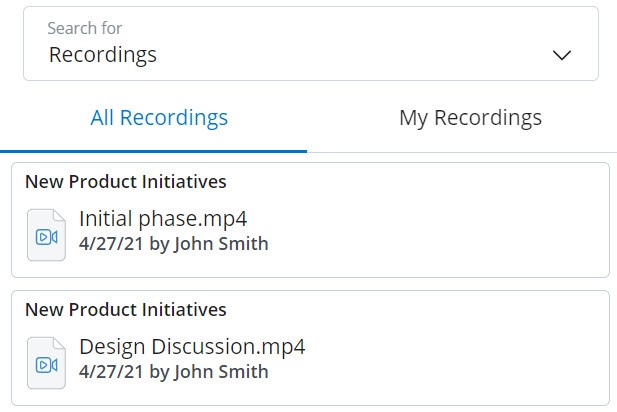Click the New Product Initiatives heading above Initial phase.mp4
Viewport: 617px width, 412px height.
tap(126, 182)
